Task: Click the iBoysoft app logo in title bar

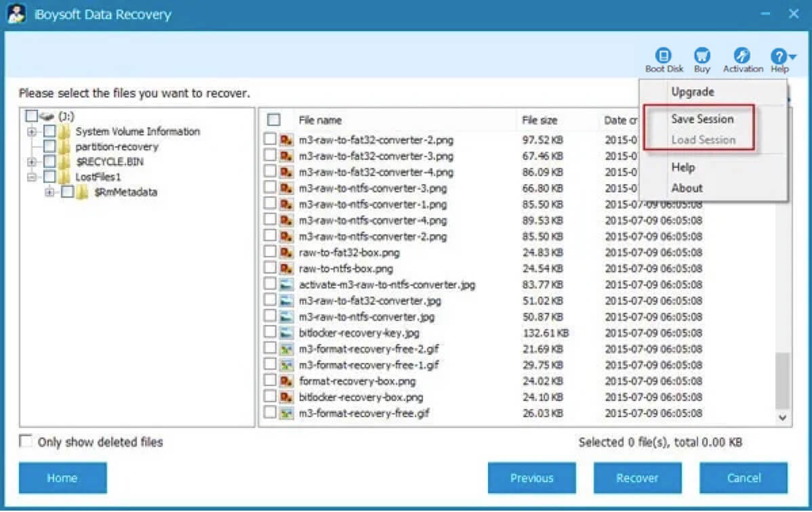Action: 16,14
